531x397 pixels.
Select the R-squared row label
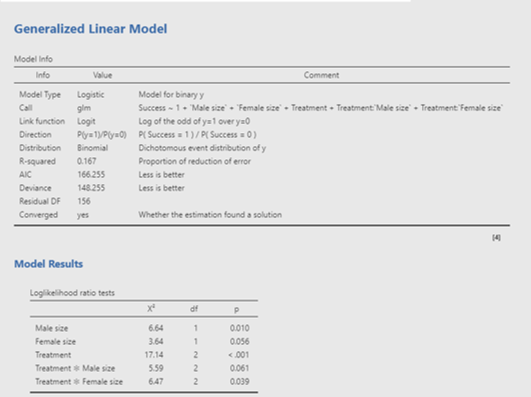[x=37, y=161]
